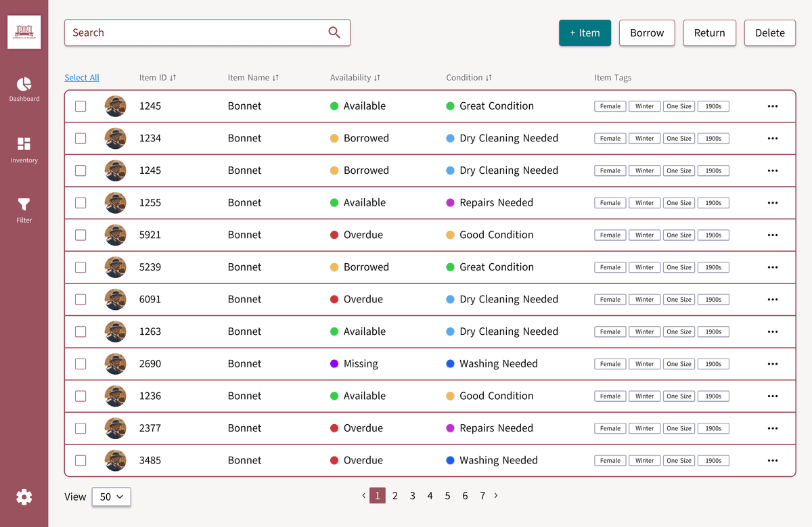Tick the checkbox for item 6091

pyautogui.click(x=81, y=300)
